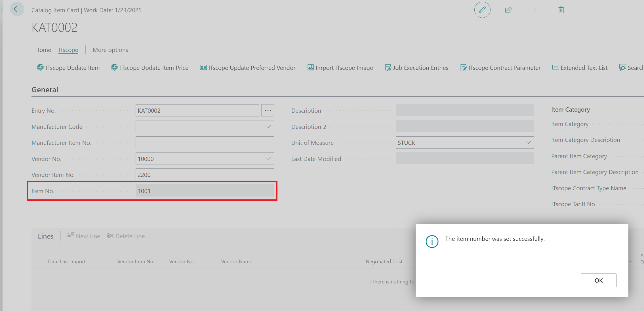Click Entry No. lookup button
The height and width of the screenshot is (311, 644).
[267, 110]
